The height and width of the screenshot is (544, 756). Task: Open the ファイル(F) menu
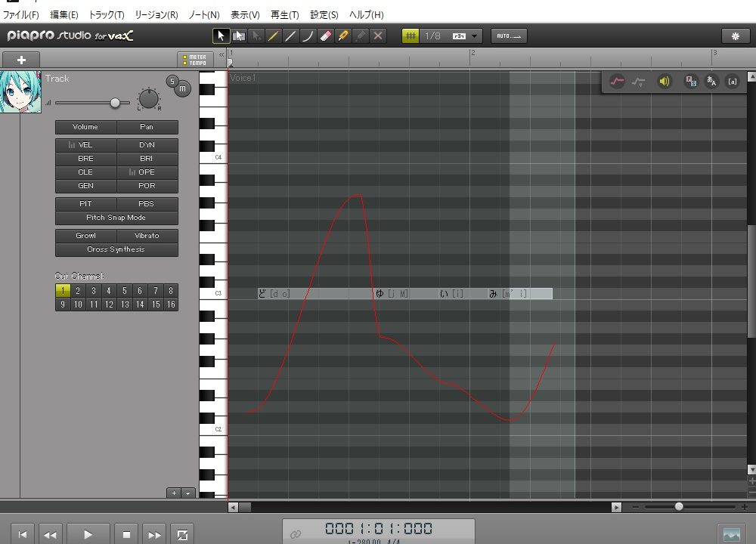tap(21, 15)
